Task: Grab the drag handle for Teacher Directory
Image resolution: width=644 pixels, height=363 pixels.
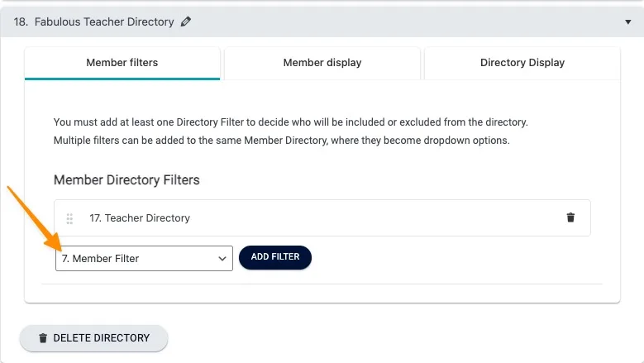Action: pyautogui.click(x=69, y=218)
